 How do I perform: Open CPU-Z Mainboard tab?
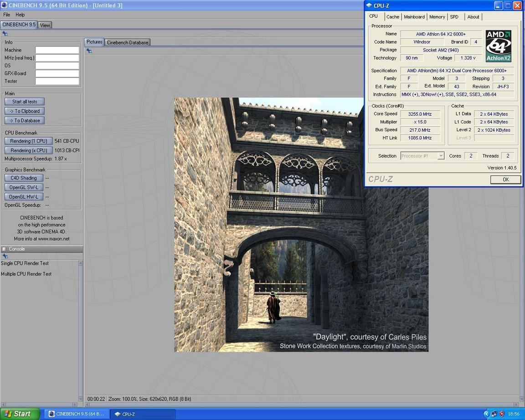click(x=414, y=17)
